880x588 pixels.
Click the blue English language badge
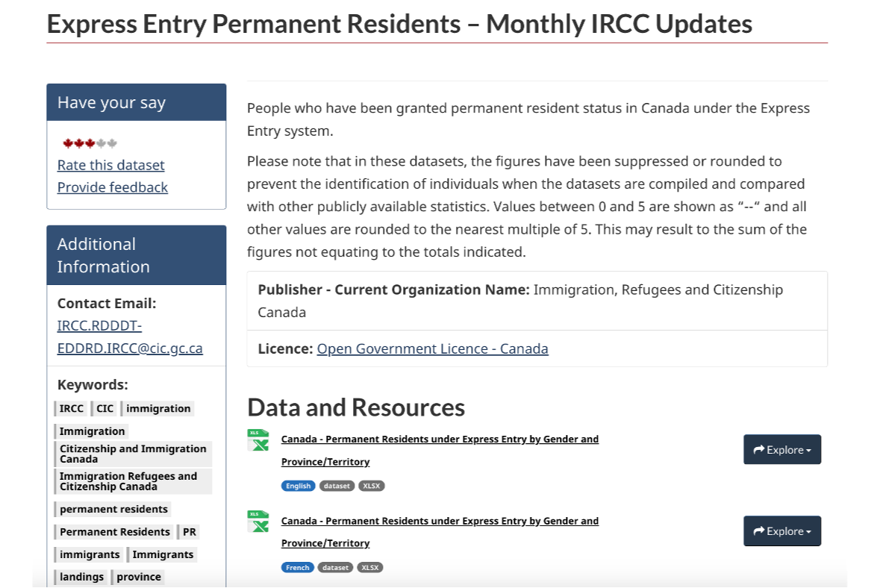click(298, 486)
